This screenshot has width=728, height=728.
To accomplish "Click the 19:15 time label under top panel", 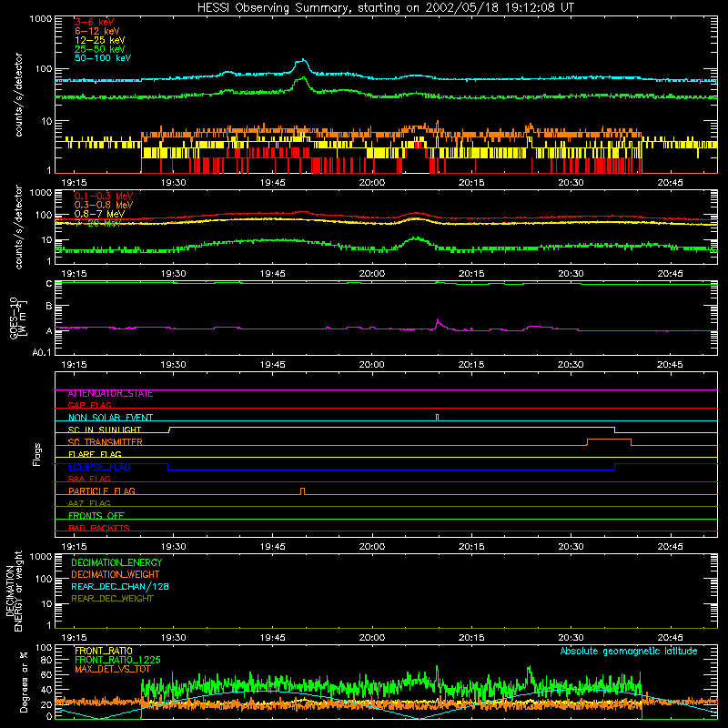I will coord(74,183).
